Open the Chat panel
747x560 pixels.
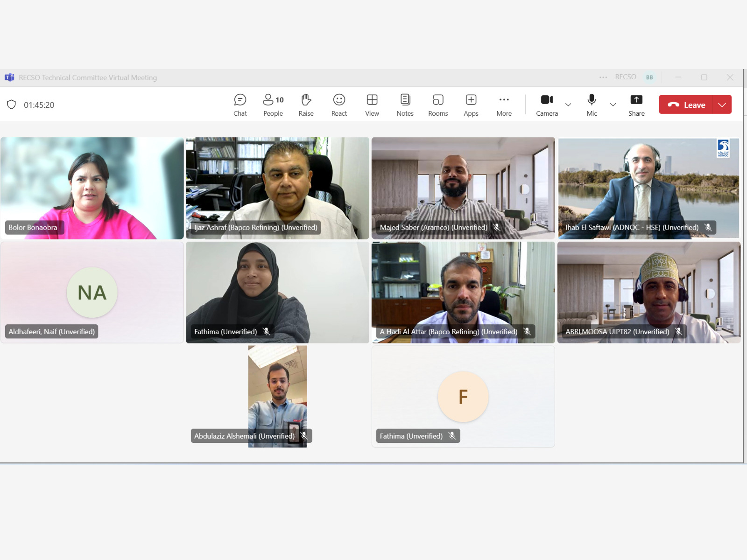pos(240,105)
